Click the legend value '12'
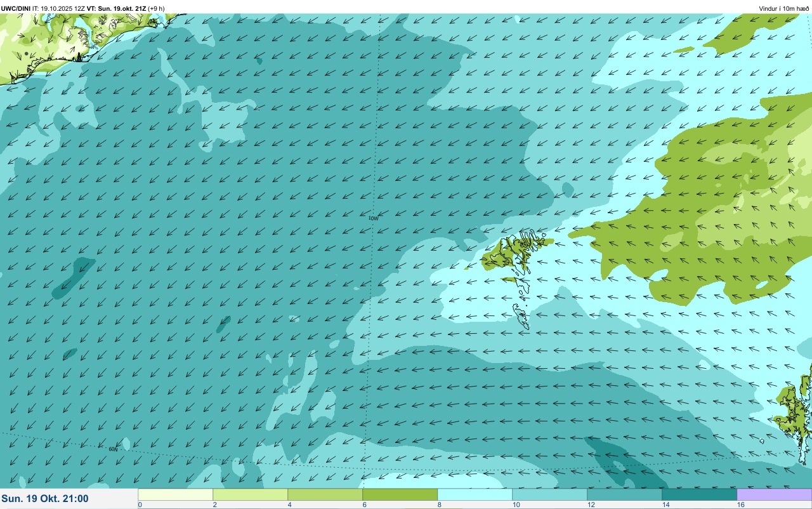 pyautogui.click(x=591, y=505)
